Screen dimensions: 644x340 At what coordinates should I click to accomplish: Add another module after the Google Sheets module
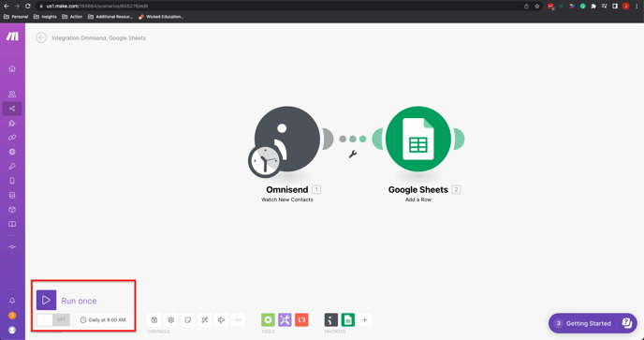(460, 139)
